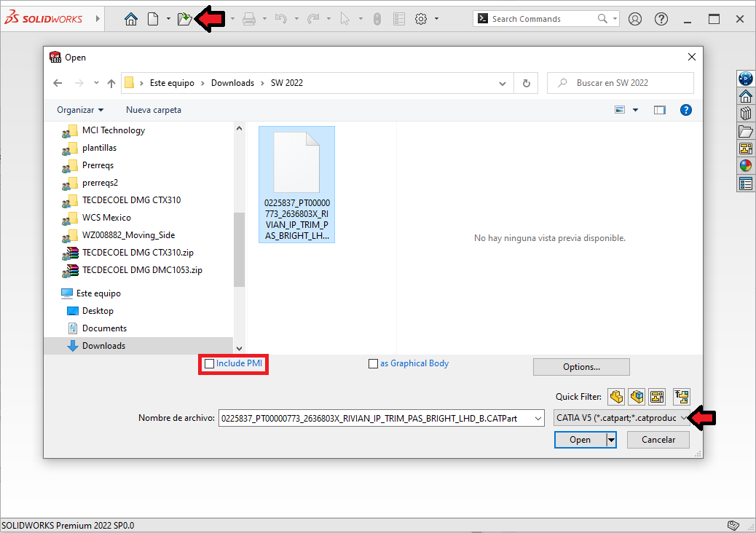Click the Open button
Screen dimensions: 756x533
pos(580,440)
